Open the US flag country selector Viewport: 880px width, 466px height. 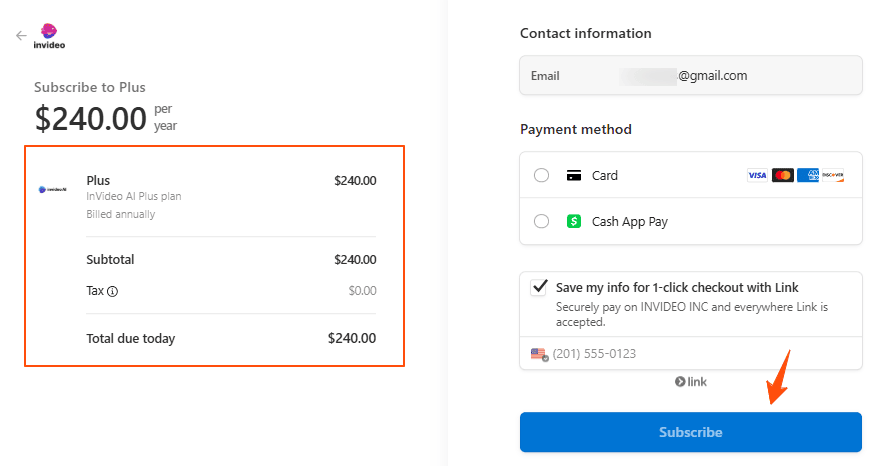coord(539,354)
